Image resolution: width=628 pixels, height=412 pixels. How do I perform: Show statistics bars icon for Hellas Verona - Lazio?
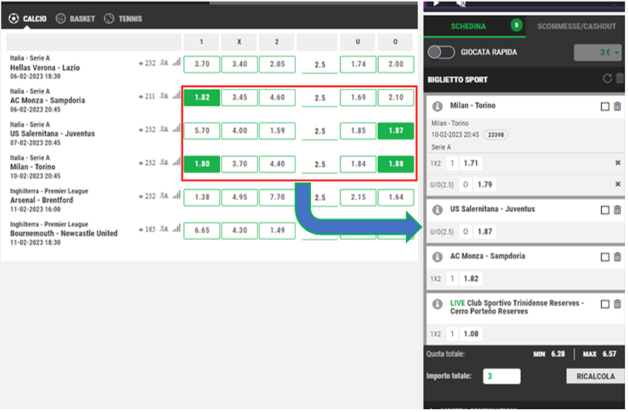177,62
